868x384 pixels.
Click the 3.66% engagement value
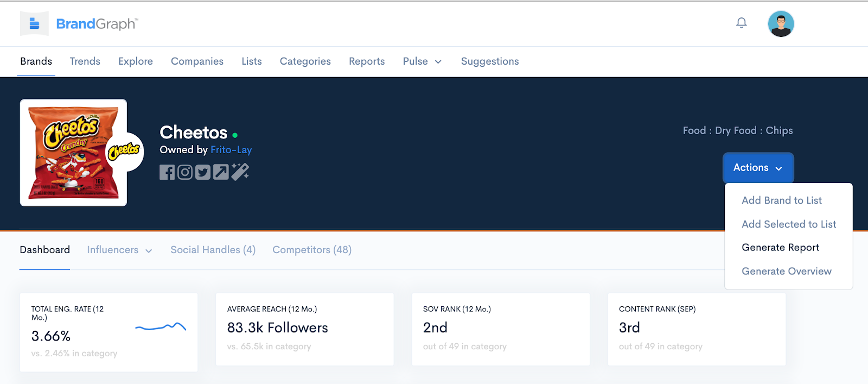[51, 336]
